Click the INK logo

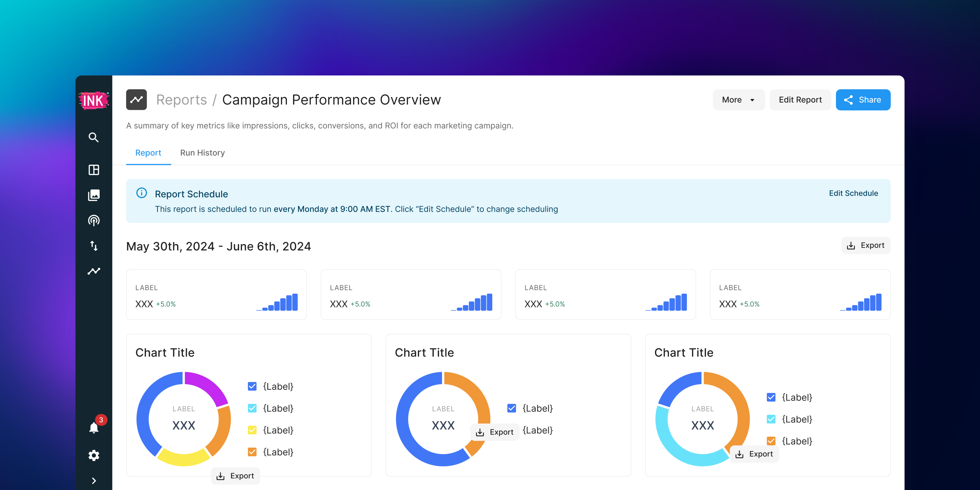point(93,100)
